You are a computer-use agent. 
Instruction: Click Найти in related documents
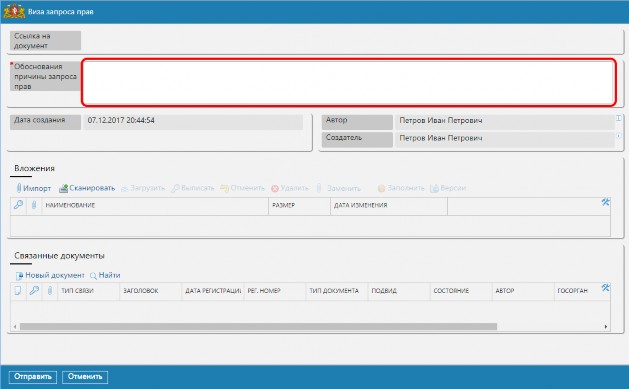(x=105, y=276)
